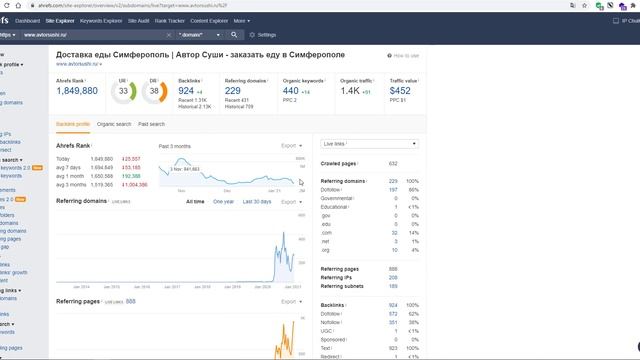The width and height of the screenshot is (640, 360).
Task: Open the purple browser extension icon
Action: pyautogui.click(x=622, y=6)
